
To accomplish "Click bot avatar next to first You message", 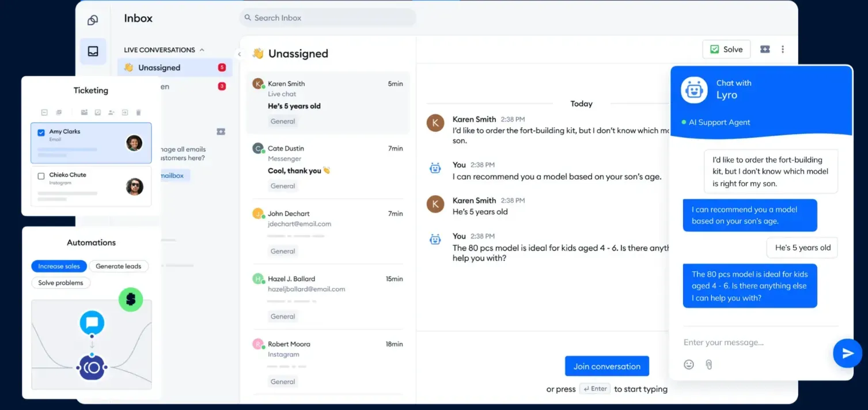I will (435, 168).
